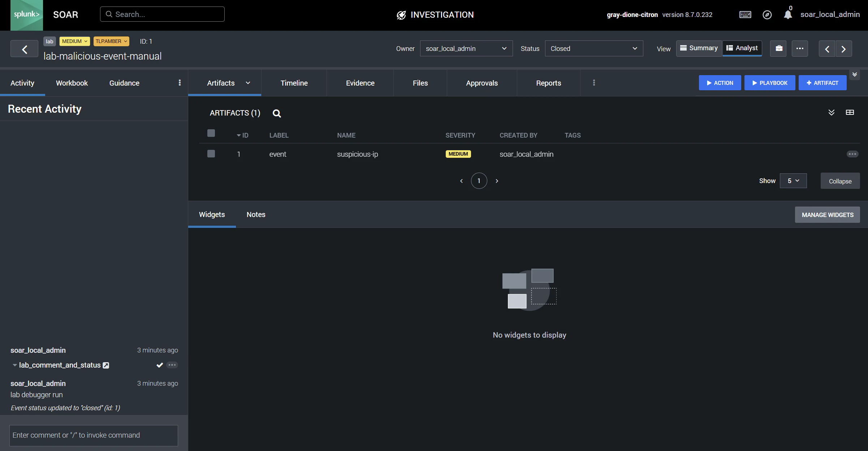Image resolution: width=868 pixels, height=451 pixels.
Task: Open the Timeline tab
Action: (294, 83)
